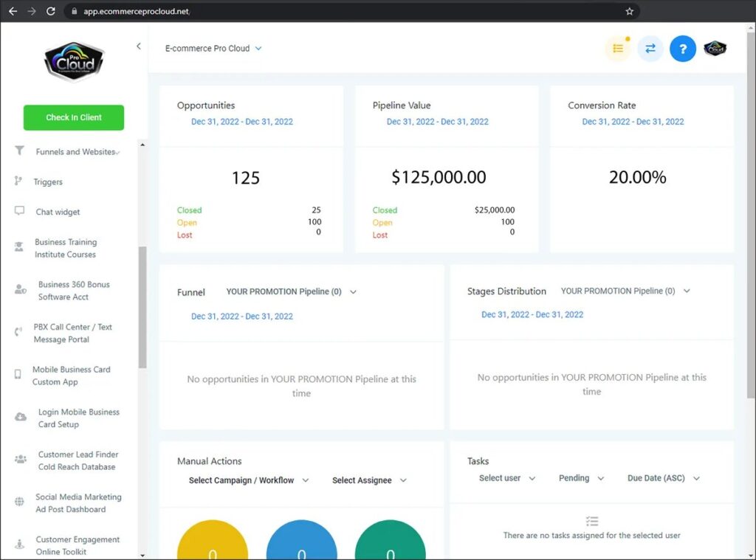Open help via question mark icon
Viewport: 756px width, 560px height.
tap(683, 48)
